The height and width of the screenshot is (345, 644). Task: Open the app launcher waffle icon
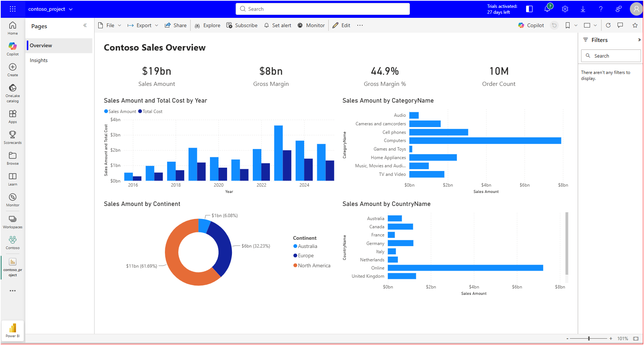pos(13,9)
